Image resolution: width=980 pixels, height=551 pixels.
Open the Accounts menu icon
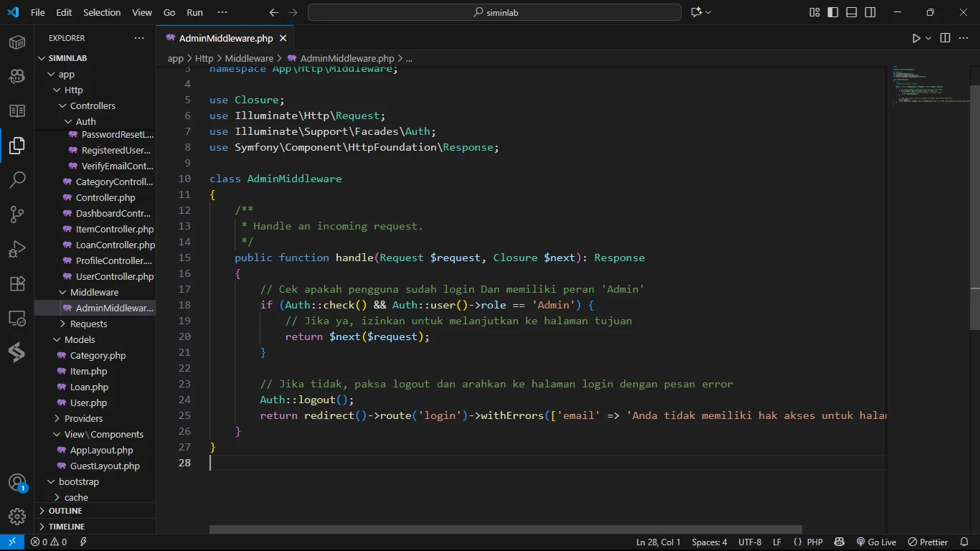17,483
